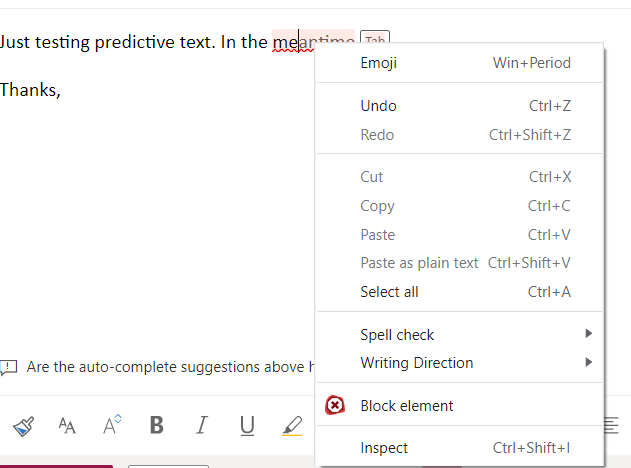
Task: Click the Block element menu entry
Action: pyautogui.click(x=406, y=405)
